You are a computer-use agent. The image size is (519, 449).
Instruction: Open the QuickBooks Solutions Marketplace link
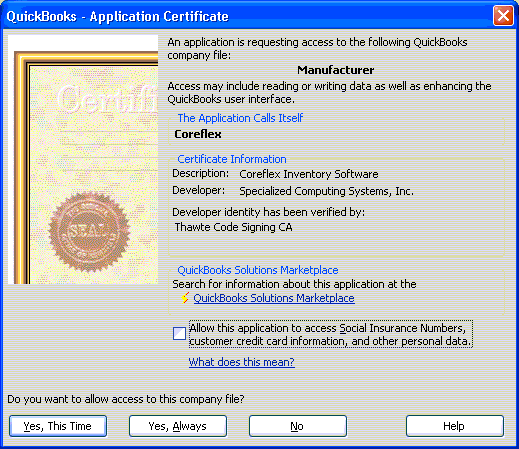click(274, 298)
